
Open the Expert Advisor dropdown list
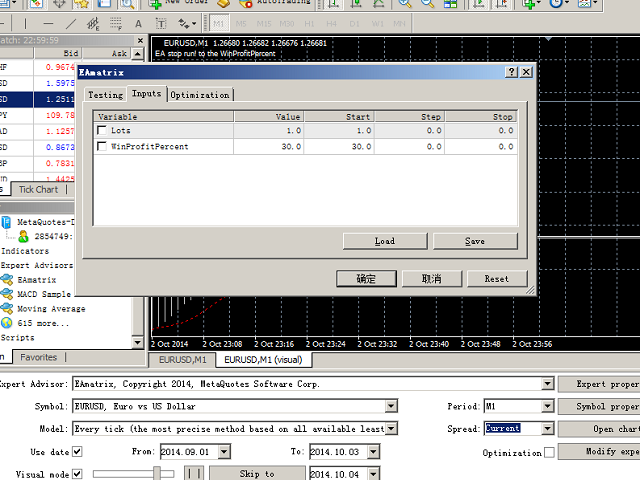click(x=547, y=384)
